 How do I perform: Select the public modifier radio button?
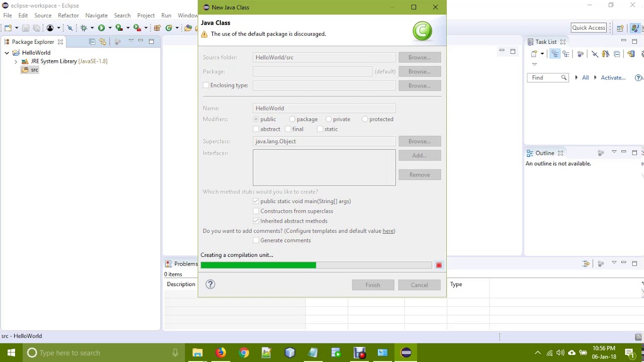pyautogui.click(x=256, y=119)
